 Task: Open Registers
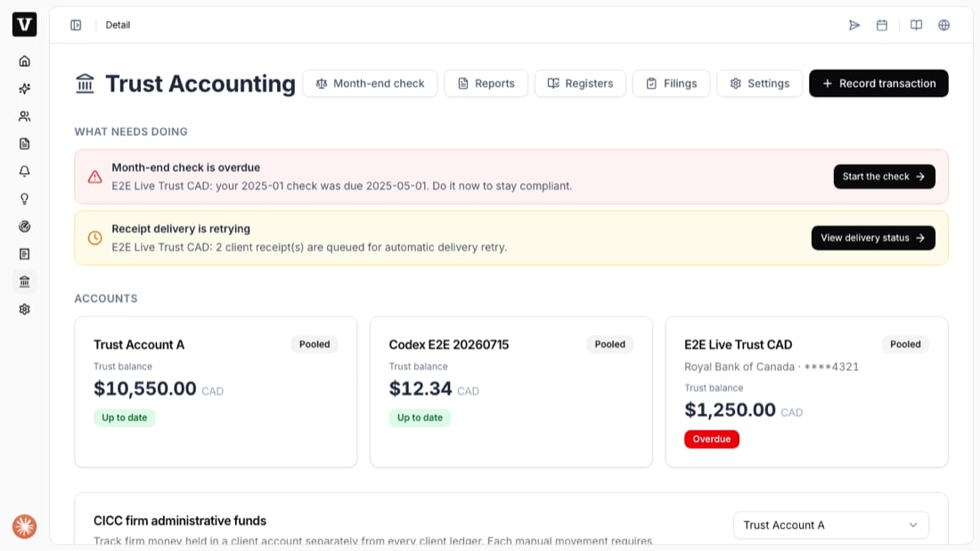coord(580,83)
